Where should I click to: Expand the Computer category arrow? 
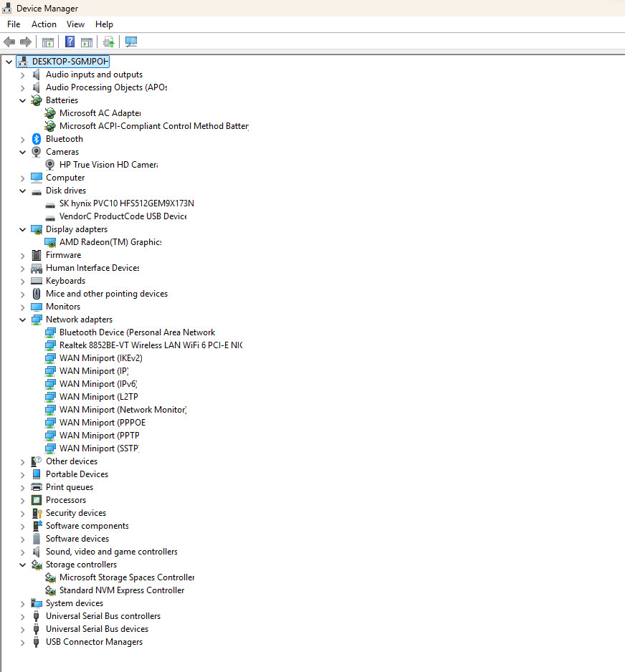coord(23,178)
